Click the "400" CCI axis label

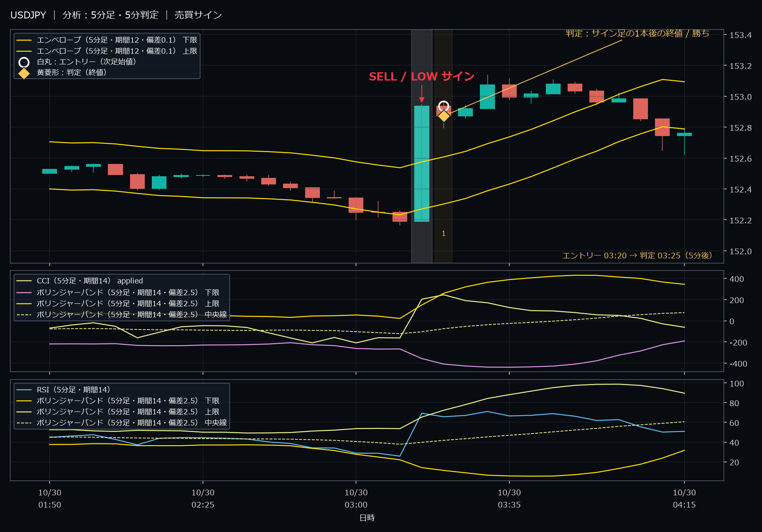[737, 279]
